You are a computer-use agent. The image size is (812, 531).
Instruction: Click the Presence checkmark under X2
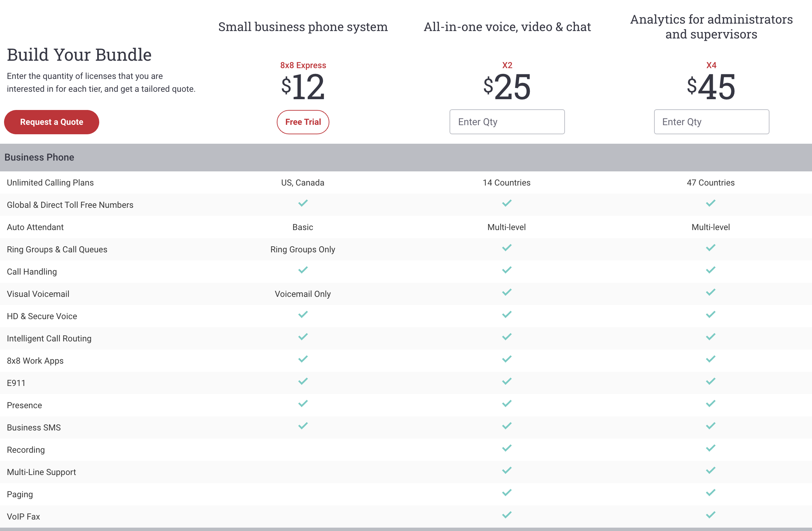[x=507, y=404]
